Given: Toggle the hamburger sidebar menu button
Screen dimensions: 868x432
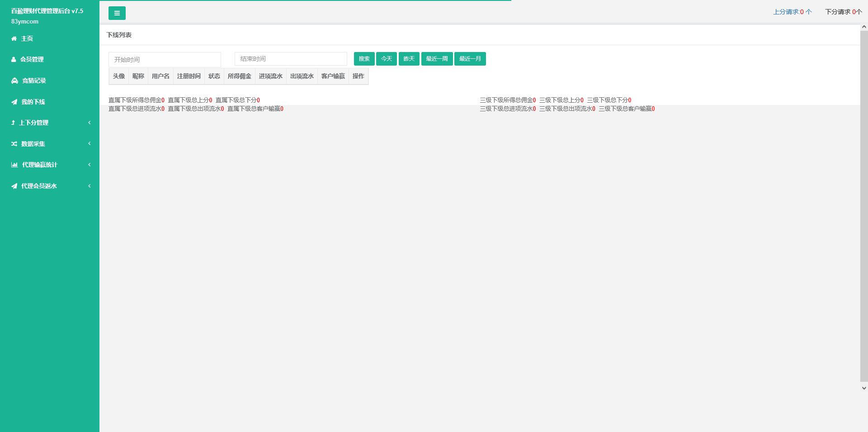Looking at the screenshot, I should click(117, 13).
